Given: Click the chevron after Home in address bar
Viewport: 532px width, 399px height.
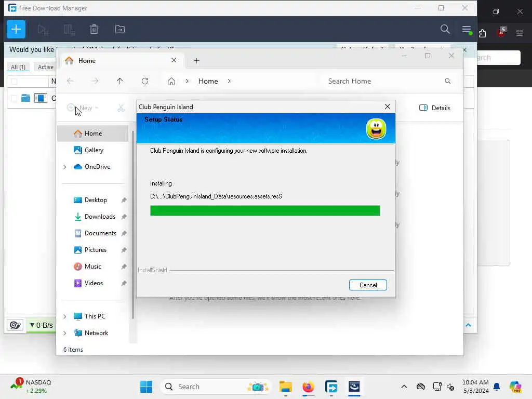Looking at the screenshot, I should (229, 81).
